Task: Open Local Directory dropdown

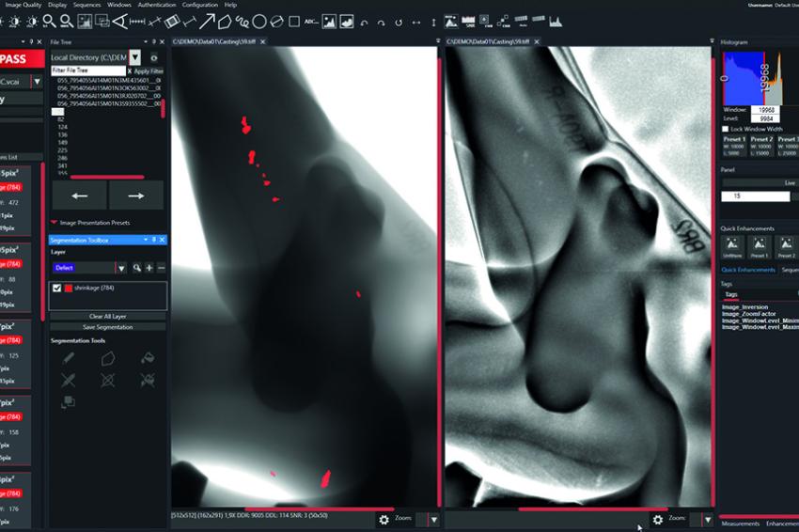Action: (x=135, y=57)
